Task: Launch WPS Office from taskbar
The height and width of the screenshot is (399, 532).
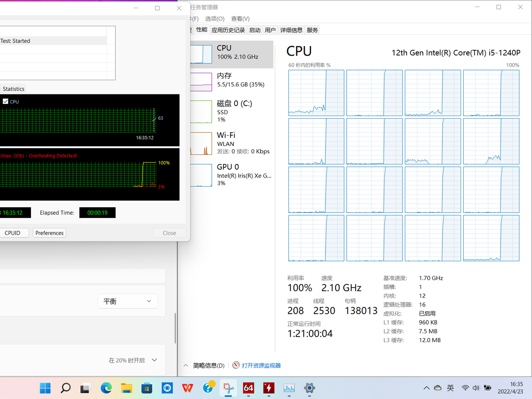Action: [x=187, y=388]
